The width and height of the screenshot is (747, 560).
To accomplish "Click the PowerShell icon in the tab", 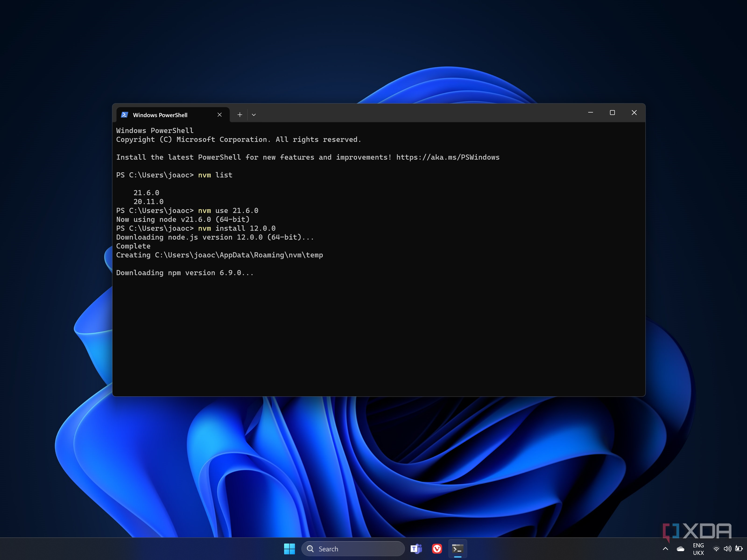I will point(125,115).
